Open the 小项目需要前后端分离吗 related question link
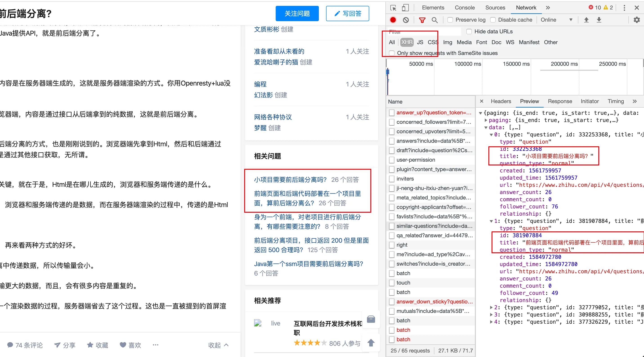The image size is (644, 357). [290, 180]
